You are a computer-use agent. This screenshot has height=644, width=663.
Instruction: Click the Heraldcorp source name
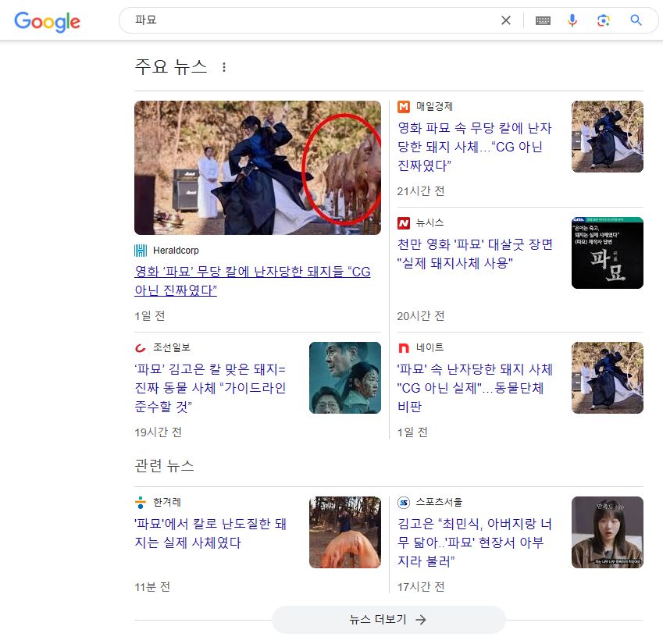[x=176, y=251]
